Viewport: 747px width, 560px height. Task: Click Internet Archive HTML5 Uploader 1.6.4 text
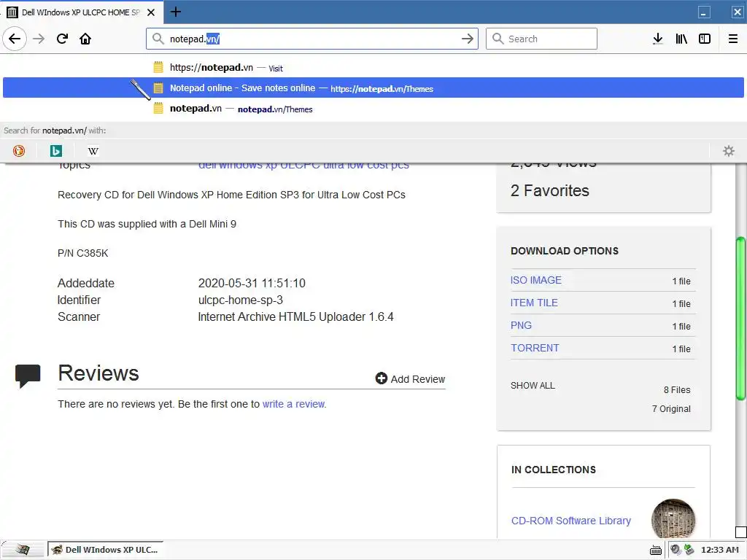(296, 316)
